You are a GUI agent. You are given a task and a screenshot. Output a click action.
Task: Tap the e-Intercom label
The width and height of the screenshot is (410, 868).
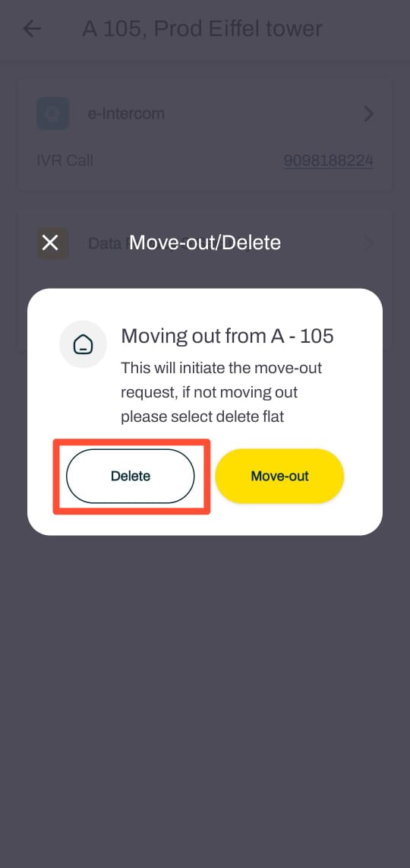(x=126, y=113)
